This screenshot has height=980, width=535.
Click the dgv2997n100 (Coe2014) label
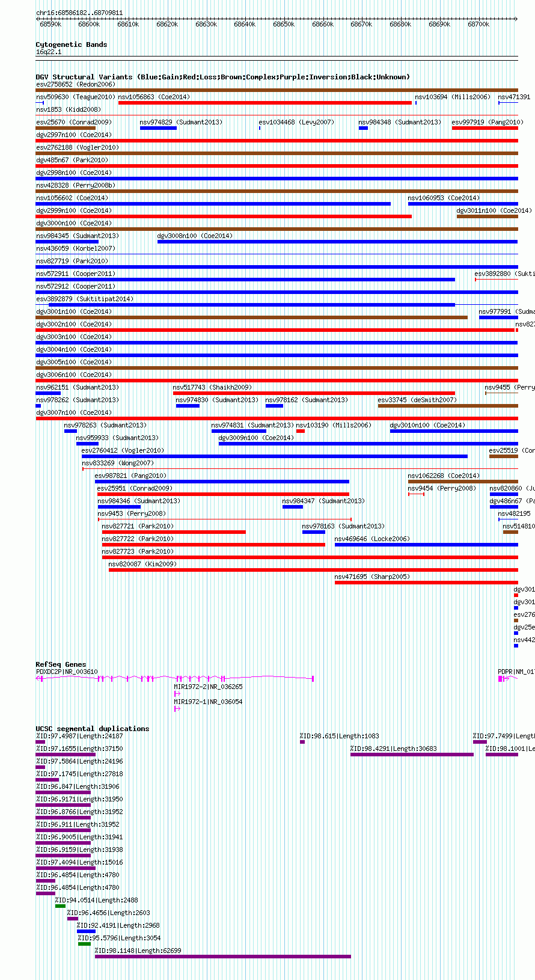coord(74,135)
